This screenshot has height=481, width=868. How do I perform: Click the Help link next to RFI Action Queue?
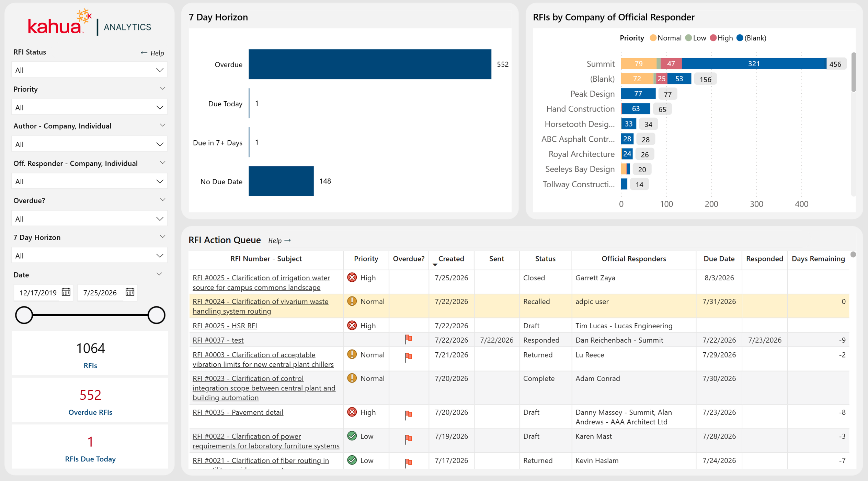tap(279, 240)
